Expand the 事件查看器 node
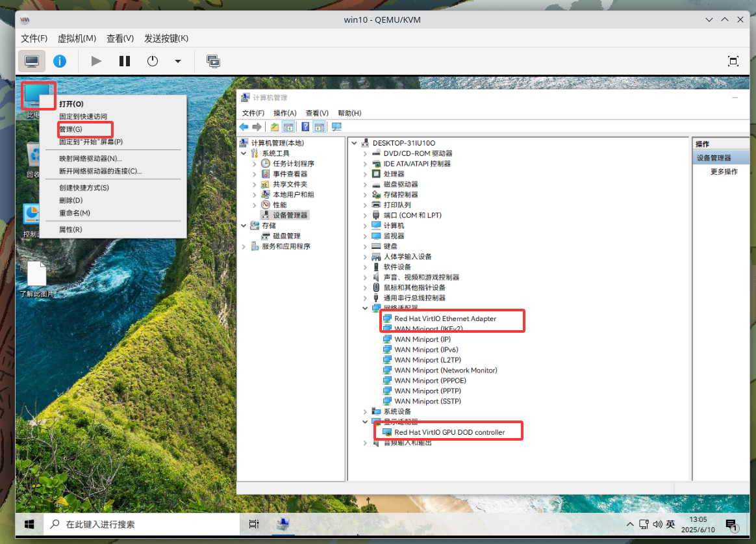This screenshot has width=756, height=544. pos(255,174)
